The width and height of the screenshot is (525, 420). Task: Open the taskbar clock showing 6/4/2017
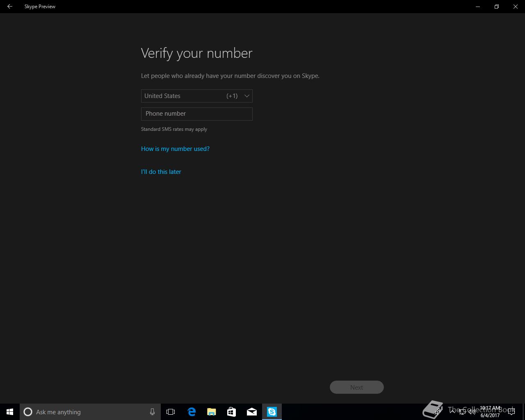pyautogui.click(x=490, y=412)
